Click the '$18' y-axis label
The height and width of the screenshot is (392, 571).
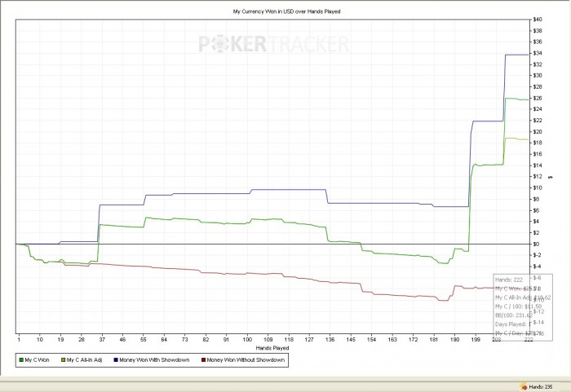coord(538,143)
